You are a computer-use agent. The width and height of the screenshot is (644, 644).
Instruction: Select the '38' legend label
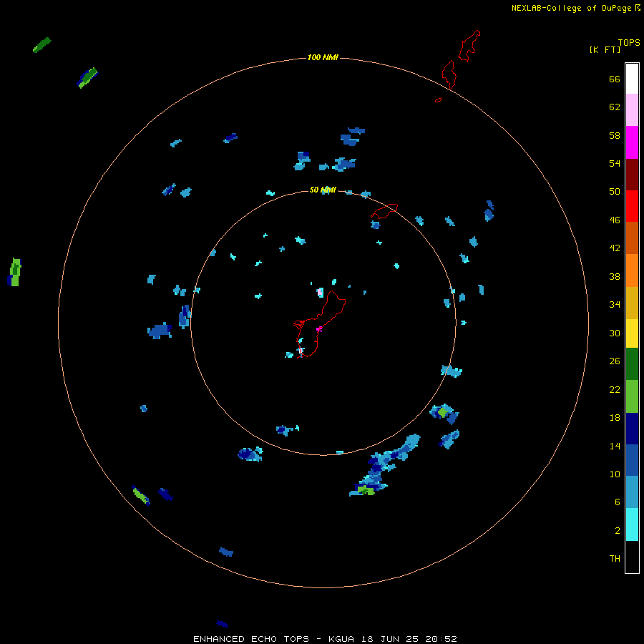pos(615,276)
